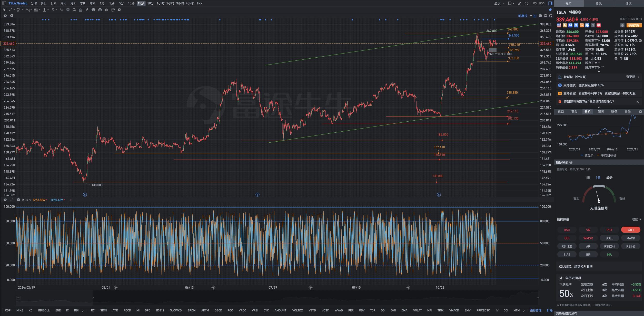The image size is (644, 316).
Task: Toggle magnet snap mode
Action: point(100,10)
